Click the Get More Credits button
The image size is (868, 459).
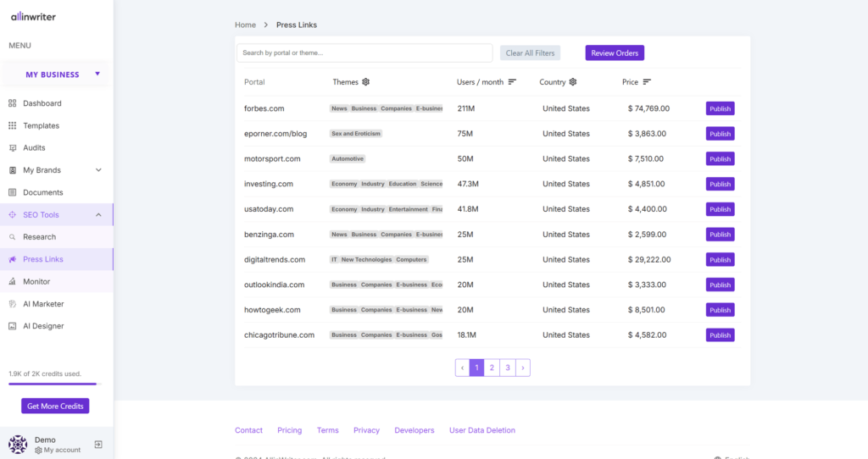tap(55, 406)
